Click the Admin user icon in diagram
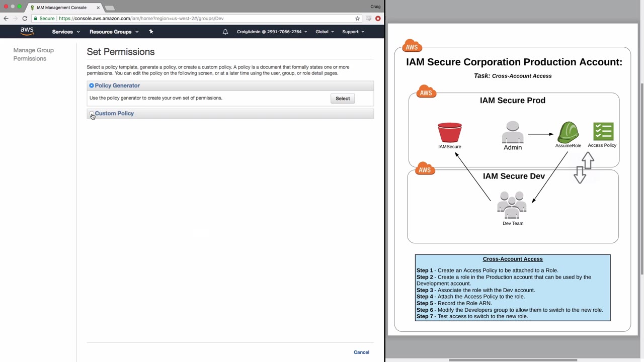 pos(513,132)
